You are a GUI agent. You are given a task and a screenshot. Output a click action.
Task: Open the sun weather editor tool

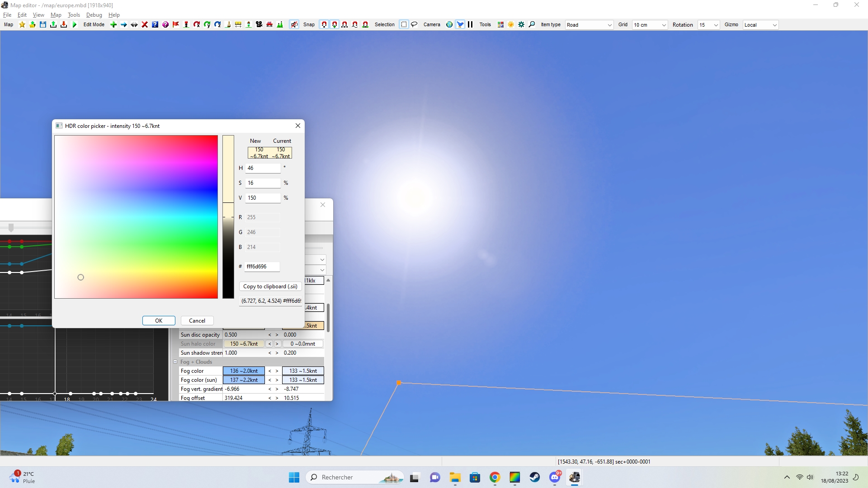click(511, 25)
